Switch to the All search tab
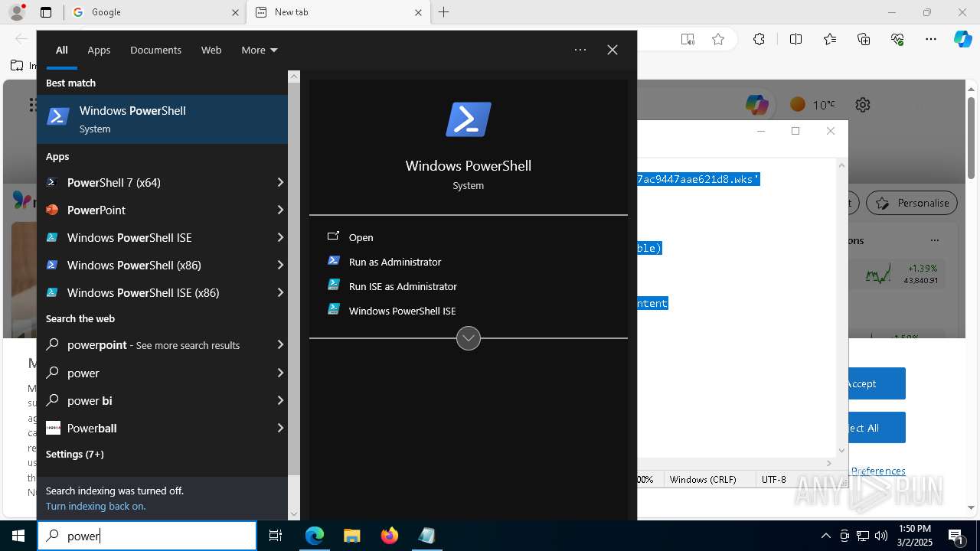This screenshot has height=551, width=980. [x=62, y=50]
